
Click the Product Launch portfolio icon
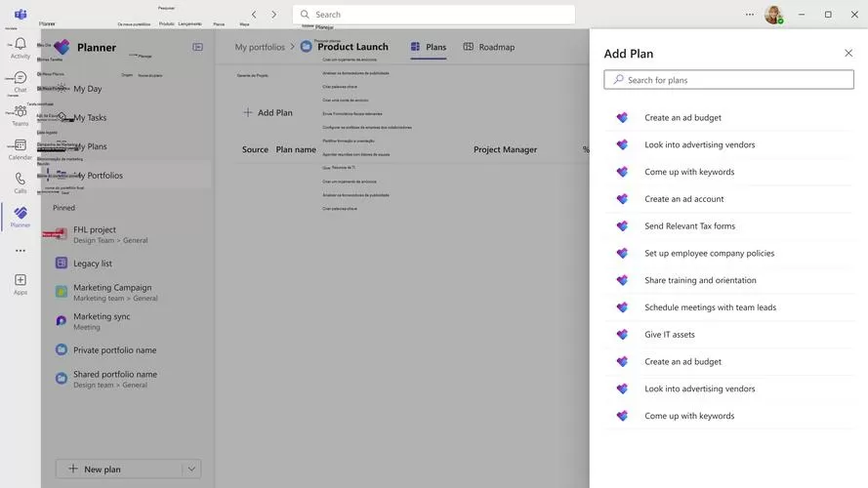[x=307, y=47]
